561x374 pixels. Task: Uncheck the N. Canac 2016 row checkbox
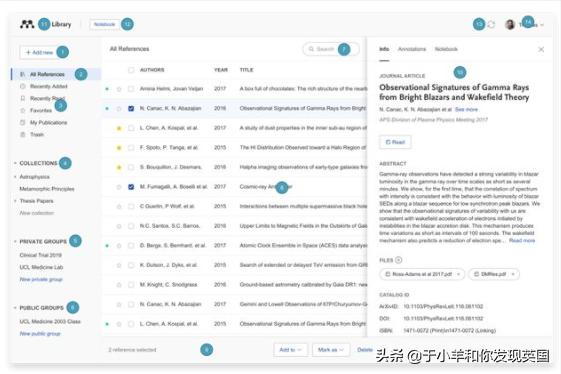[131, 108]
